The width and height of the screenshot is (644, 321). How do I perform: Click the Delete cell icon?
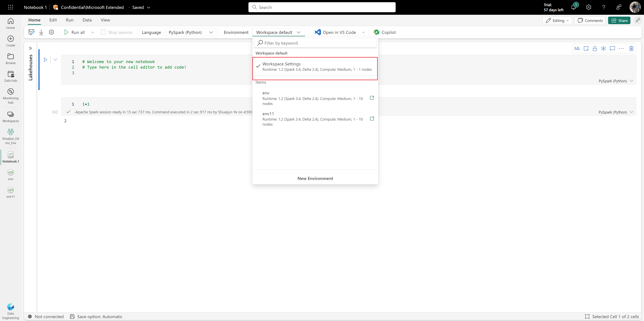(x=632, y=48)
